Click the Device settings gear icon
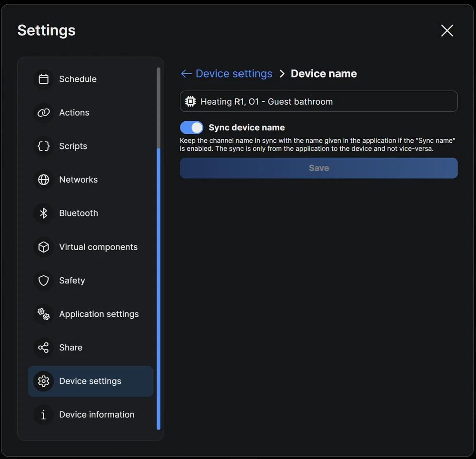 tap(43, 381)
